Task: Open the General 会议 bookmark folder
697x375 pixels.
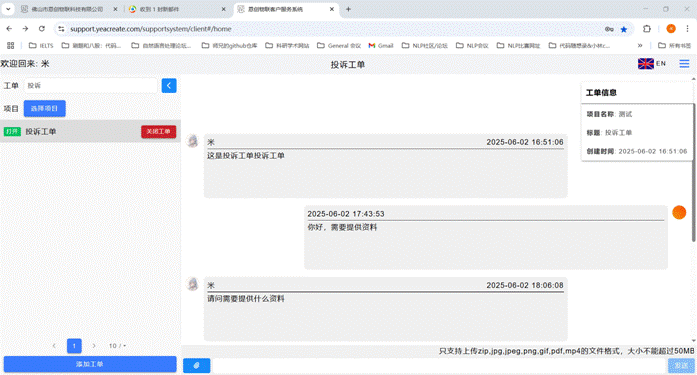Action: [339, 45]
